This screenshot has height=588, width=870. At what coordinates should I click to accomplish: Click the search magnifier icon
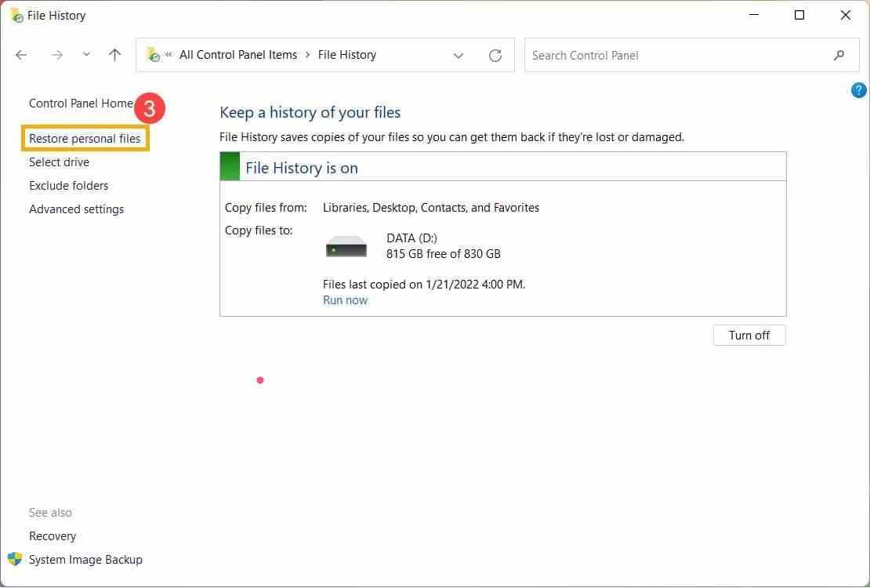pyautogui.click(x=839, y=55)
